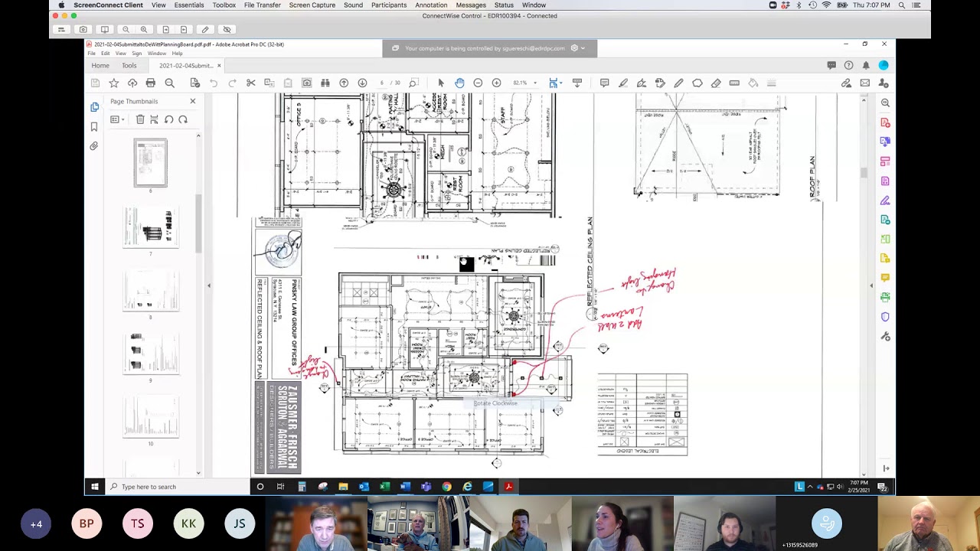Click thumbnails panel vertical scrollbar
This screenshot has height=551, width=980.
point(198,224)
